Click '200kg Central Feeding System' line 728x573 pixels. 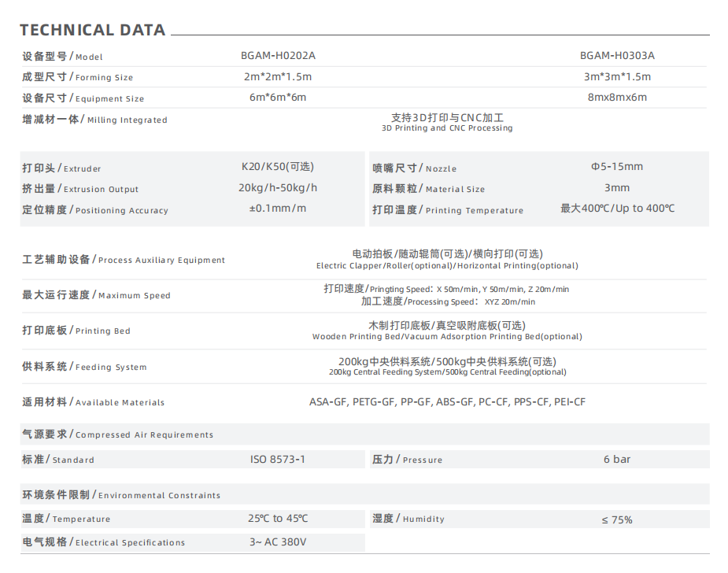point(448,372)
